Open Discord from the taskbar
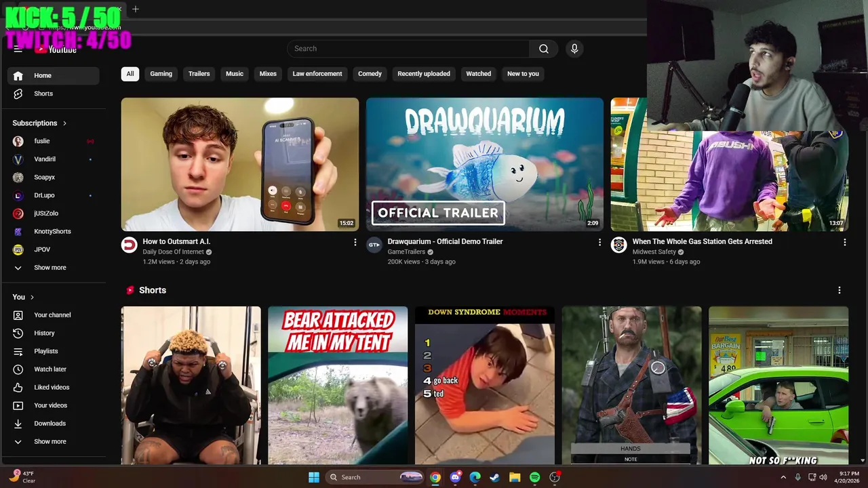The height and width of the screenshot is (488, 868). [x=455, y=477]
